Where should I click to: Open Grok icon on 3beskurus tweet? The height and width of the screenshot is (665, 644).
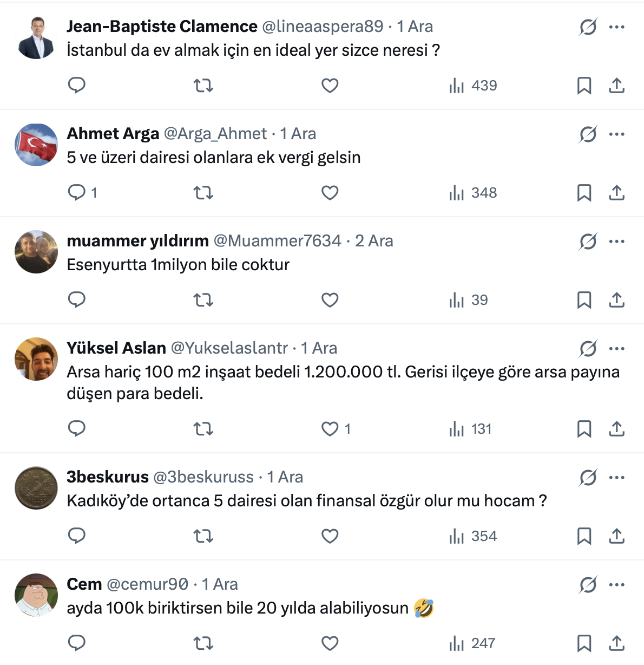point(588,478)
